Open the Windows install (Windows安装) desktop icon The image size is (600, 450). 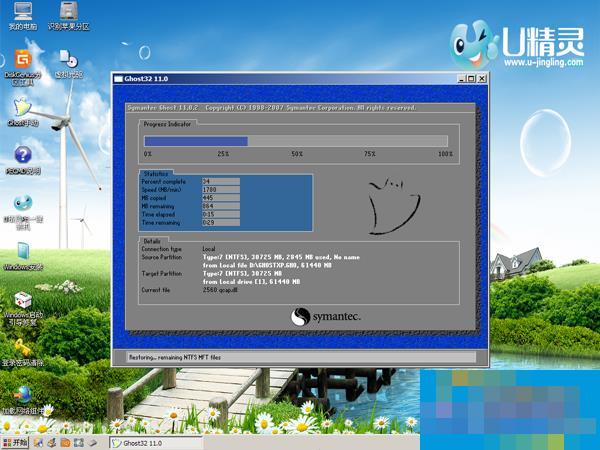point(23,256)
